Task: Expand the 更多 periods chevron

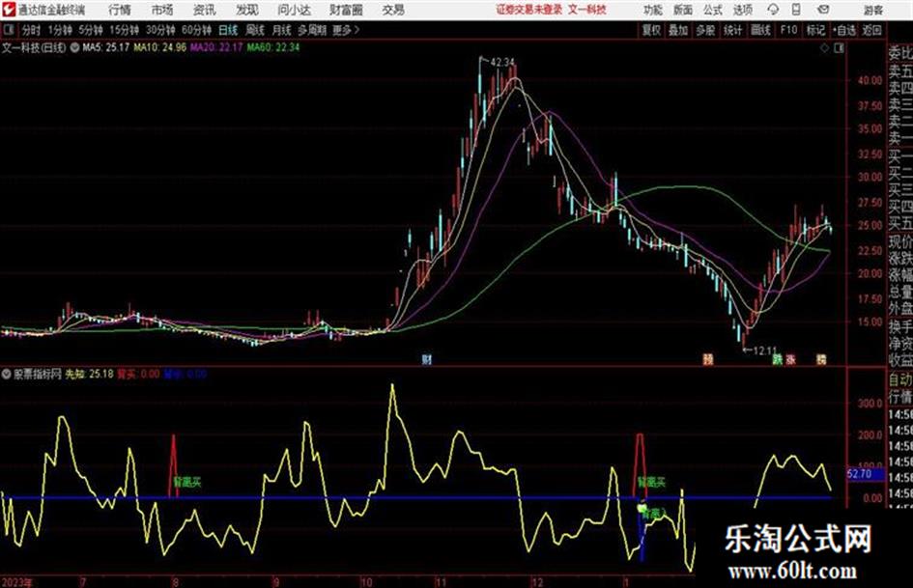Action: click(x=357, y=30)
